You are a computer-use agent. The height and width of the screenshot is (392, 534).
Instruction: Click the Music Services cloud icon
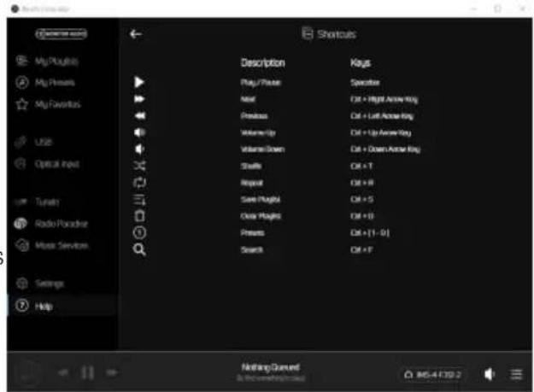pos(22,245)
